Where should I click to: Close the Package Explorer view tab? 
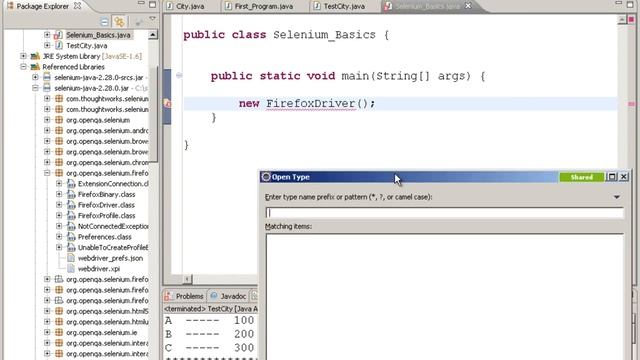[x=77, y=6]
